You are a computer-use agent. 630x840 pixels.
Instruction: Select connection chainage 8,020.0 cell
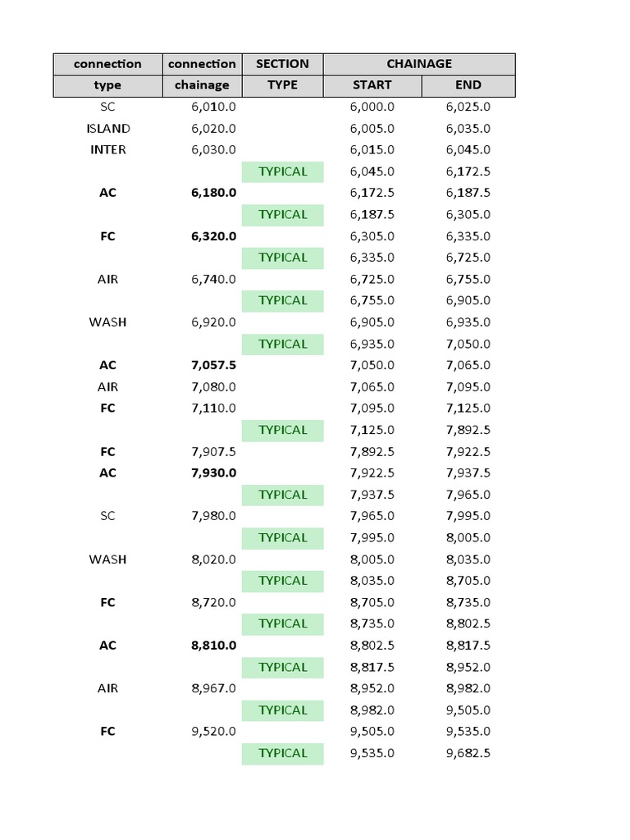point(213,559)
